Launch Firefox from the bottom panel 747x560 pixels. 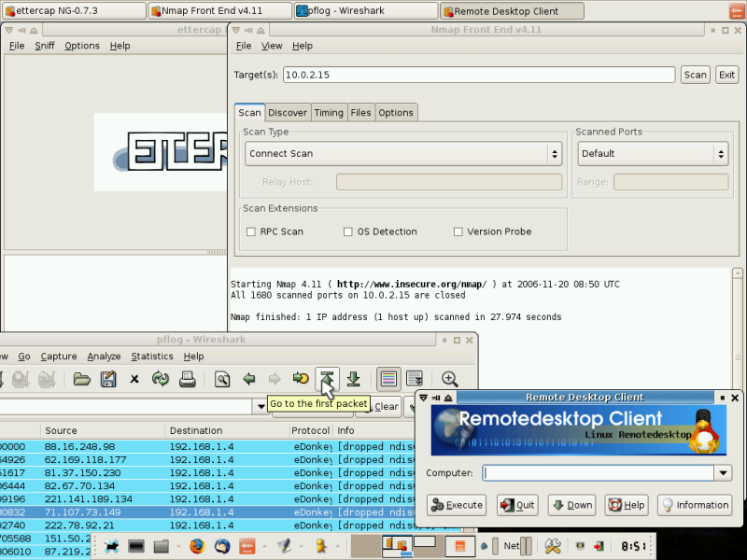pos(196,546)
